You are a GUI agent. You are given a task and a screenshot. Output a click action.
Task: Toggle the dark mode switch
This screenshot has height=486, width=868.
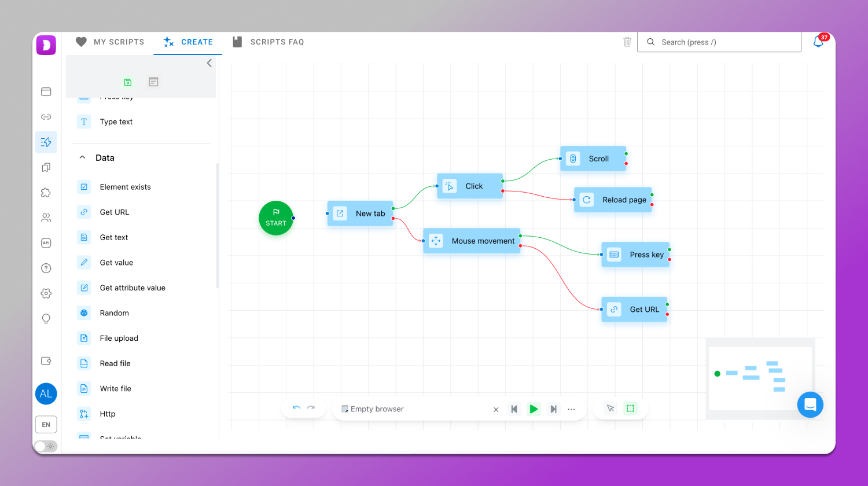[46, 446]
